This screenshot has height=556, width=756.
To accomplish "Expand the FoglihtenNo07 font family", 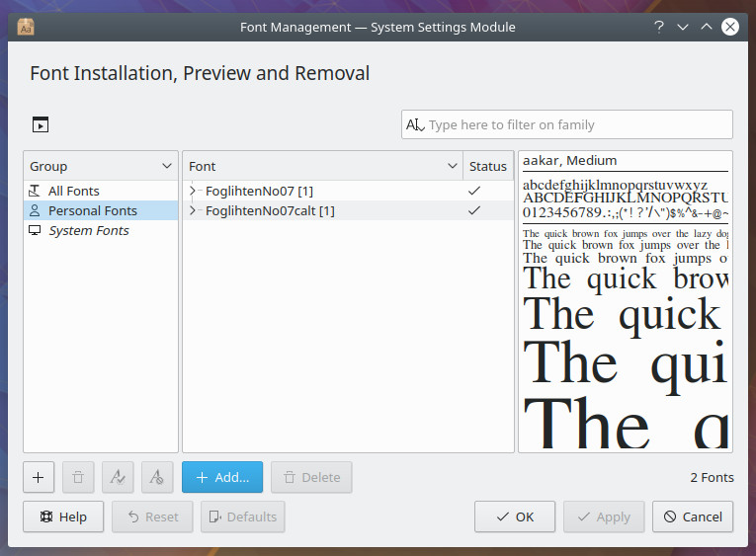I will tap(193, 191).
